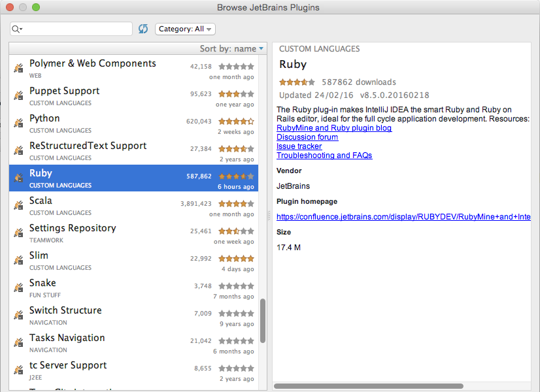540x392 pixels.
Task: Click the 17.4 M size value
Action: [x=288, y=248]
